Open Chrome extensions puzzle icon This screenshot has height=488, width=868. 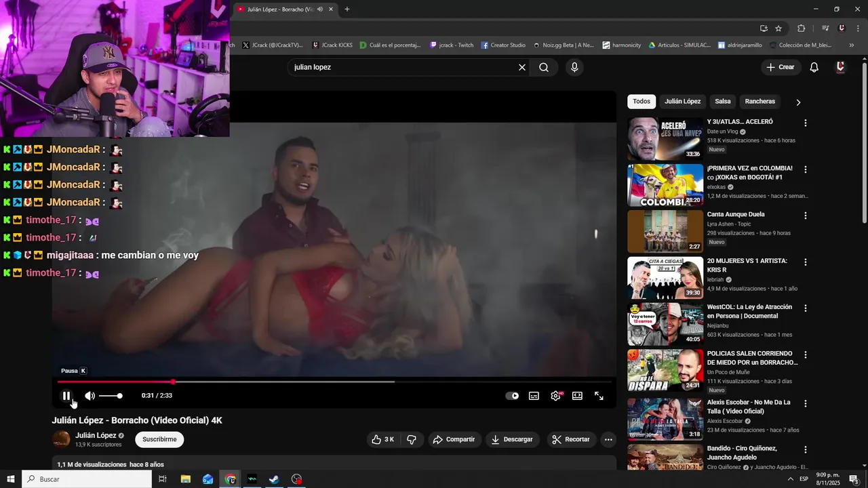tap(801, 28)
